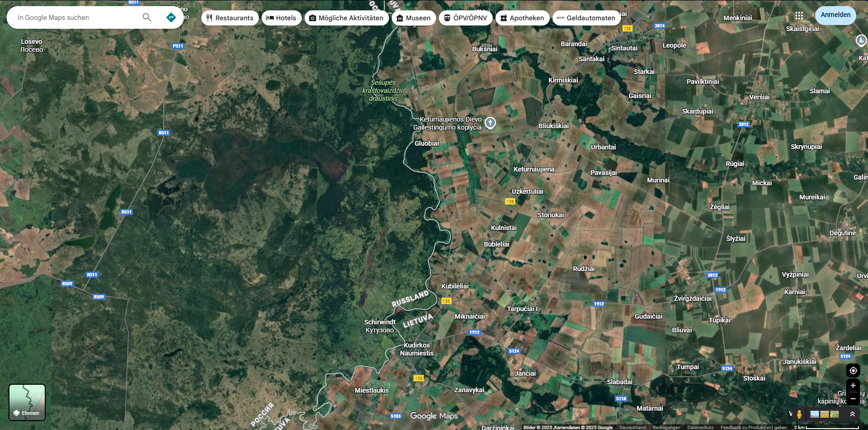Click the Bliūkiškiai village label
The image size is (868, 430).
[554, 126]
